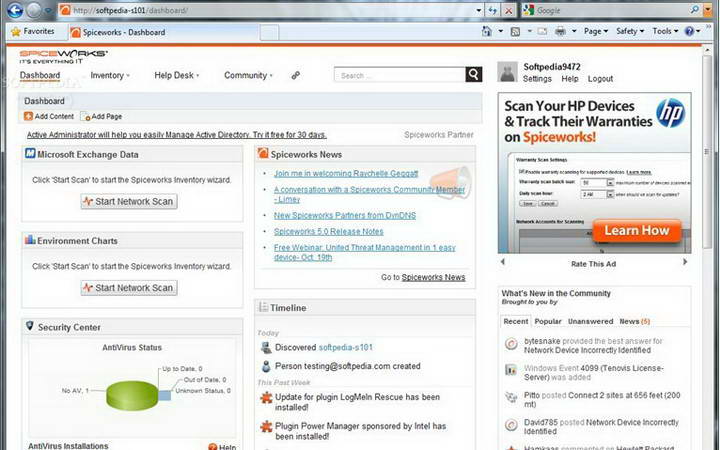
Task: Click the Add Content icon
Action: coord(28,116)
